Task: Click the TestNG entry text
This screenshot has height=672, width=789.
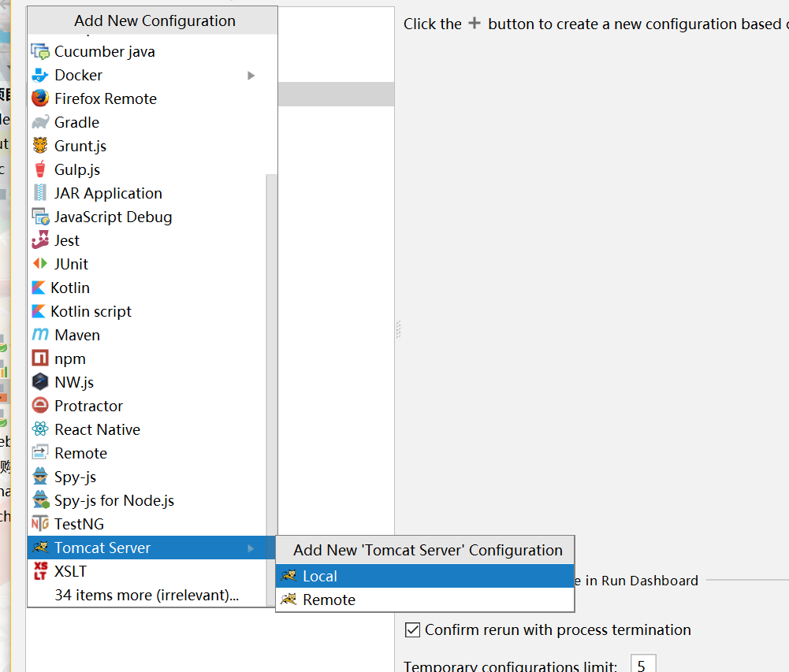Action: 79,524
